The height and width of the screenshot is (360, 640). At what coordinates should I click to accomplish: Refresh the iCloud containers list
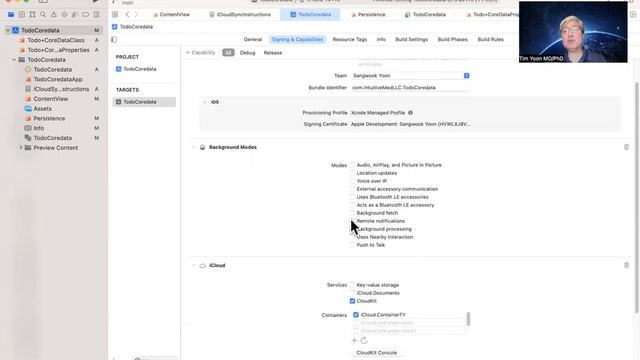tap(364, 340)
